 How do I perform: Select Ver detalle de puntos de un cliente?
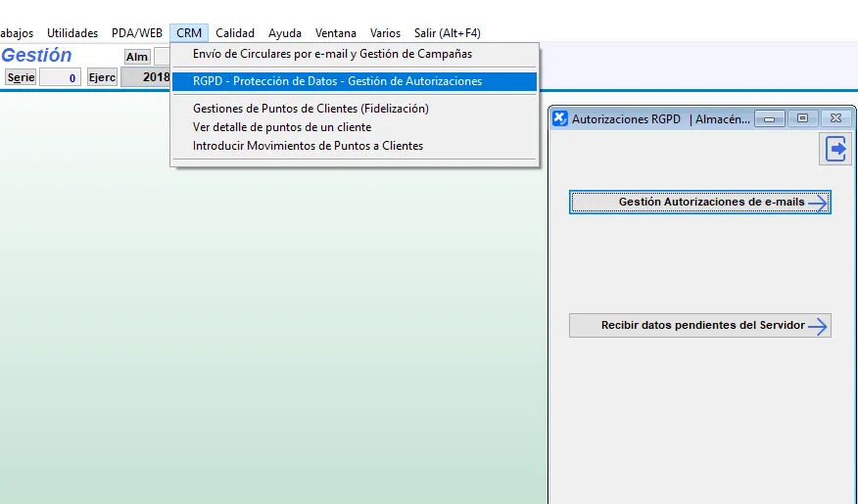coord(282,127)
